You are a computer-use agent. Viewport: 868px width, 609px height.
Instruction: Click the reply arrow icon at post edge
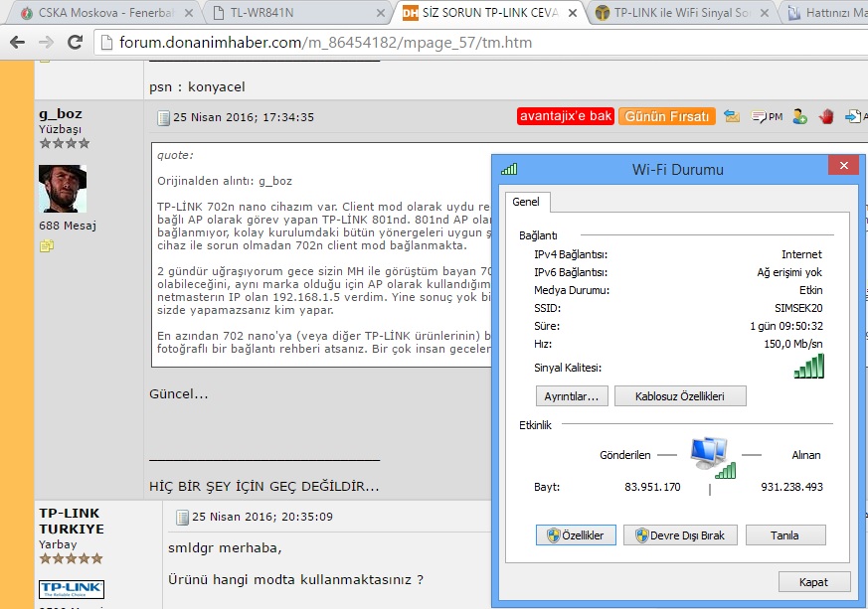(854, 116)
